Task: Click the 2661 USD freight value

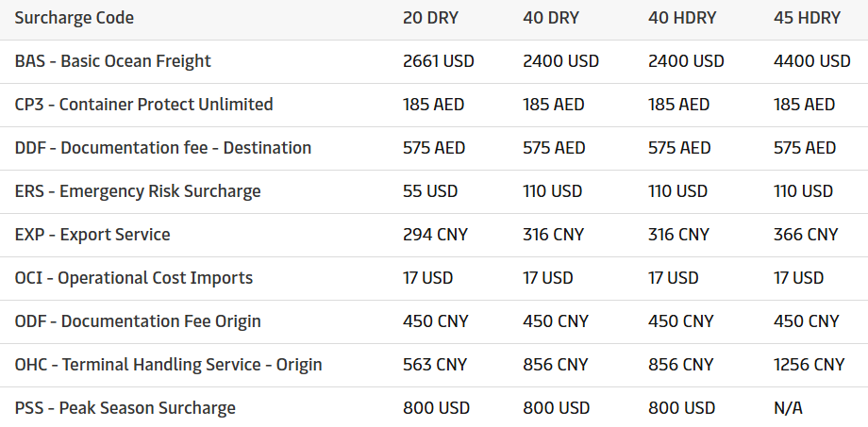Action: pyautogui.click(x=439, y=61)
